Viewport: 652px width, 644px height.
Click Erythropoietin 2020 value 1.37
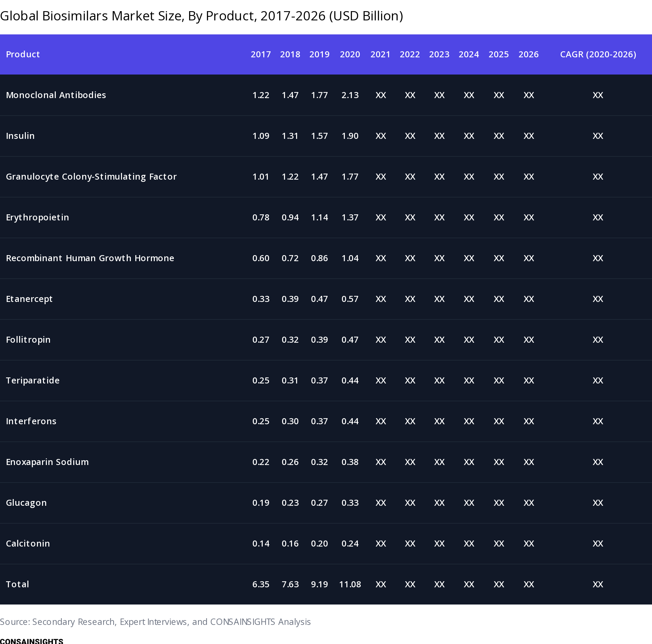pyautogui.click(x=350, y=218)
